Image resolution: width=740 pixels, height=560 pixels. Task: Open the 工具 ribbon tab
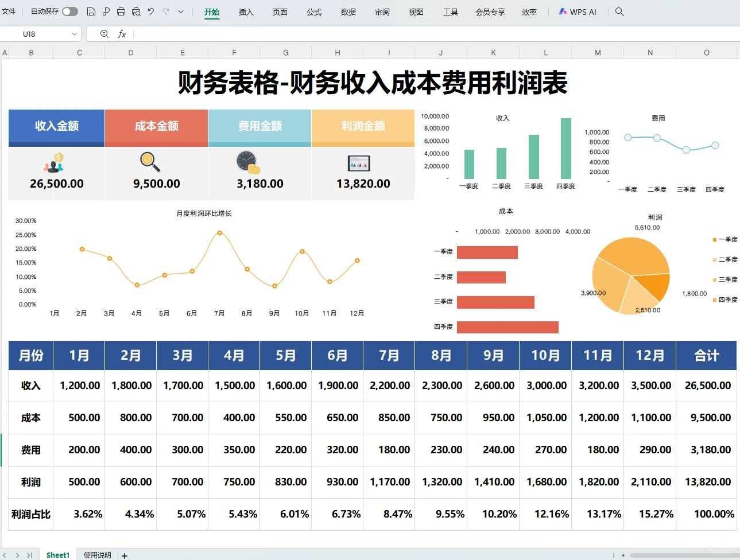(x=451, y=12)
